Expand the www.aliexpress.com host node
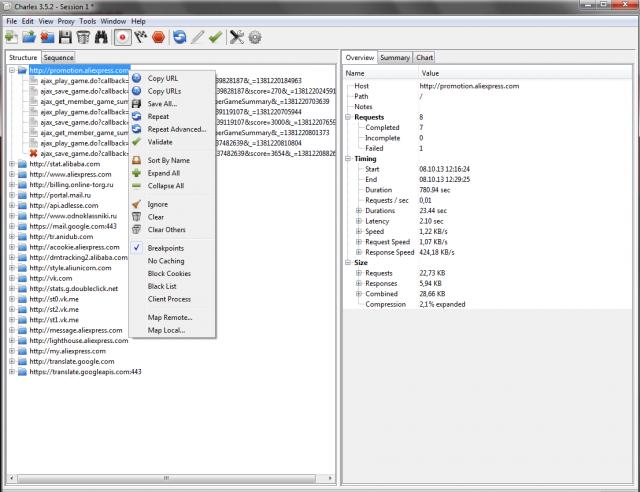 tap(12, 174)
